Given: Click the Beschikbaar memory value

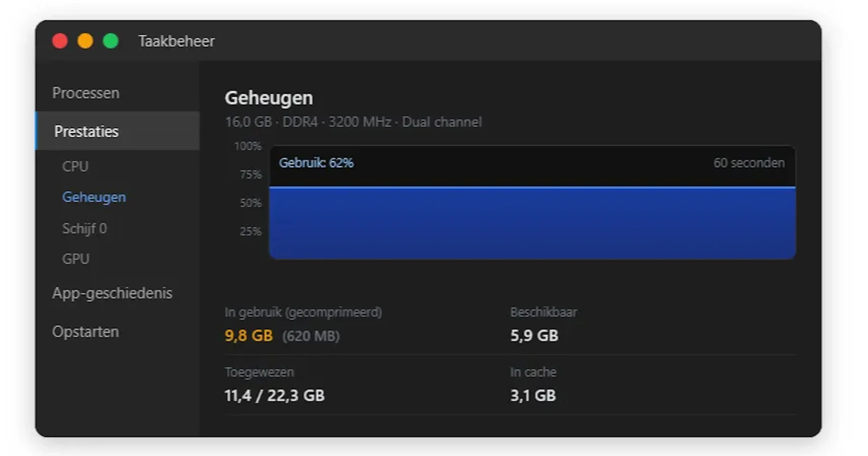Looking at the screenshot, I should point(534,335).
